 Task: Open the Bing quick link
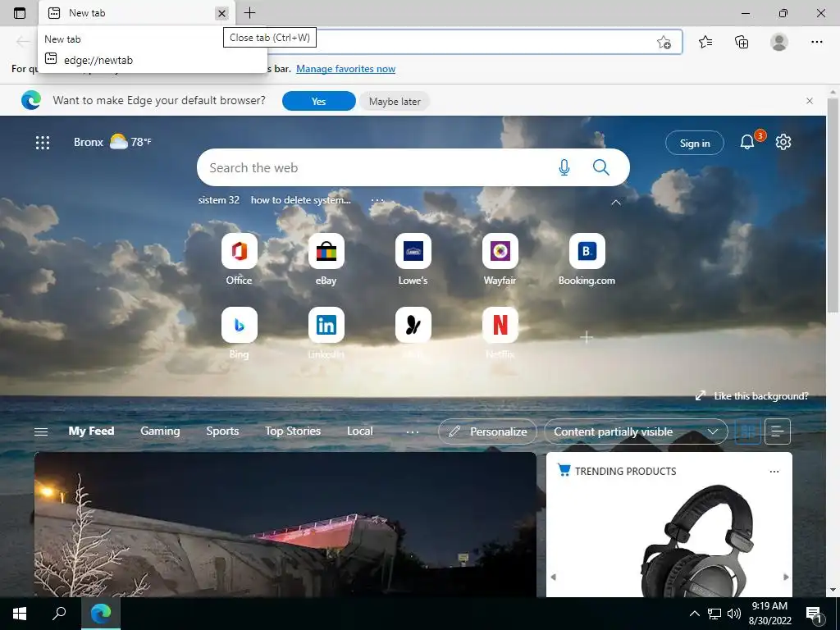pyautogui.click(x=239, y=333)
